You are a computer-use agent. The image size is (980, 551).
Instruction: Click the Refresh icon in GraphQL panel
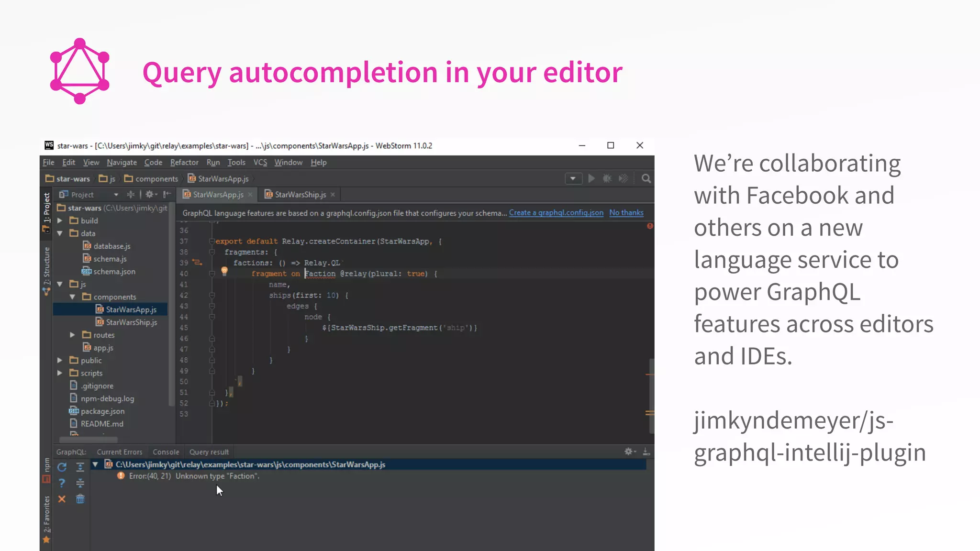[62, 467]
